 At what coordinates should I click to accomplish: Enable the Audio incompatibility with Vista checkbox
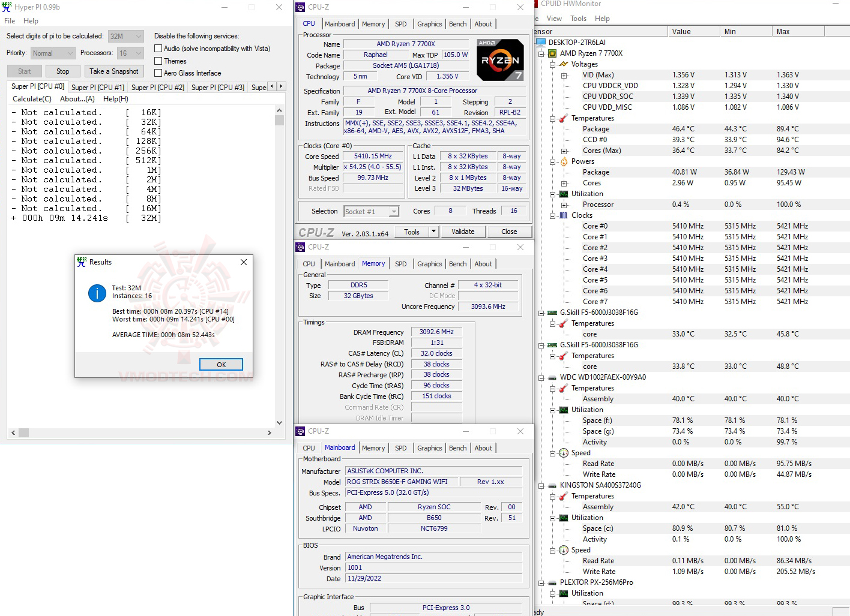click(158, 49)
